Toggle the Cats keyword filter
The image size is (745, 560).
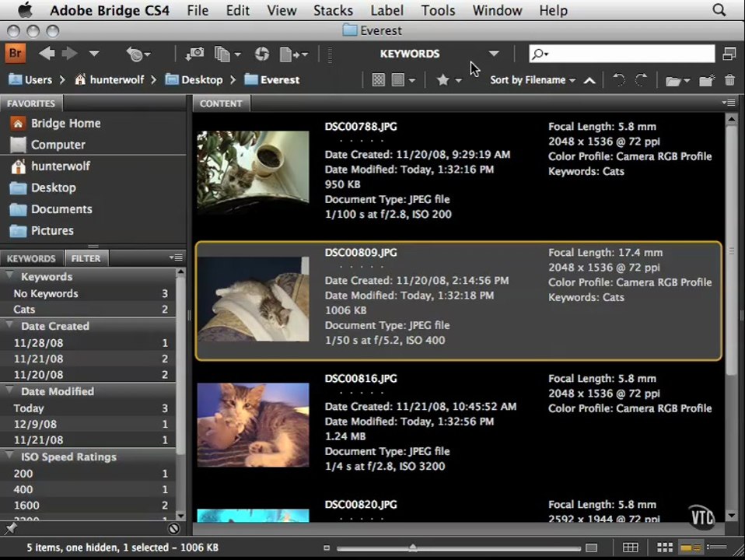89,310
